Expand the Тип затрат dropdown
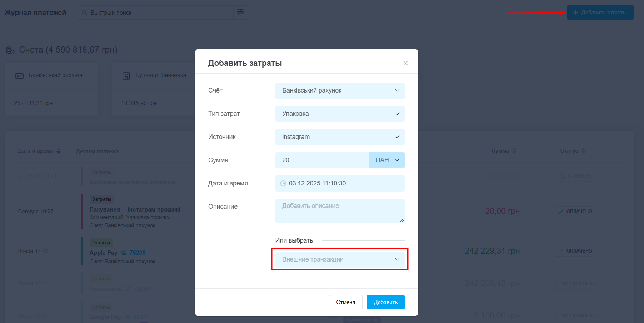 pyautogui.click(x=340, y=114)
